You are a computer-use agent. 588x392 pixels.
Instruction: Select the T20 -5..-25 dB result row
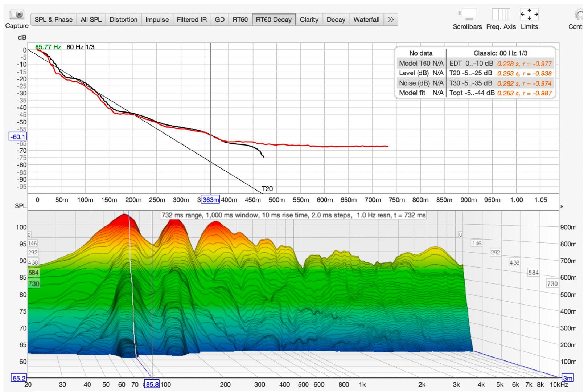click(500, 73)
